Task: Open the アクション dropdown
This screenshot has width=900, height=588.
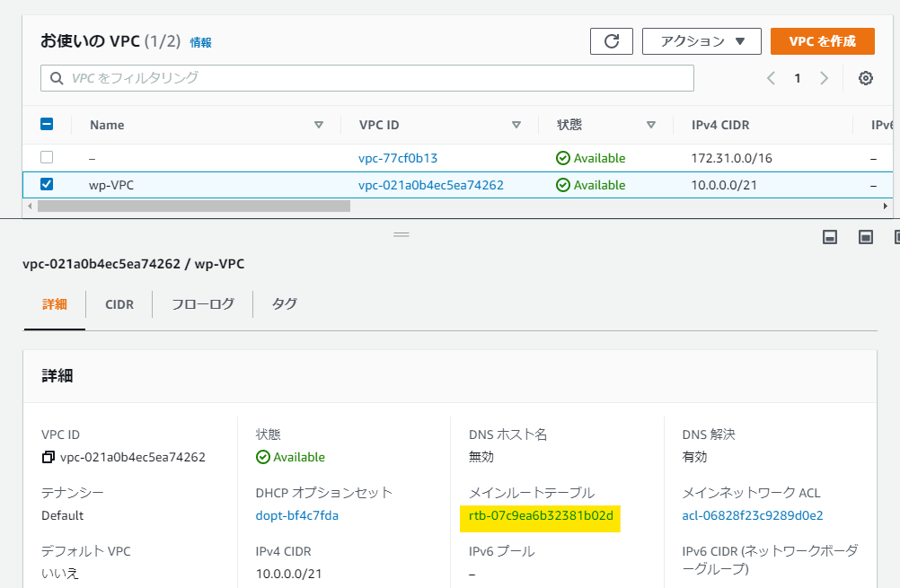Action: point(701,41)
